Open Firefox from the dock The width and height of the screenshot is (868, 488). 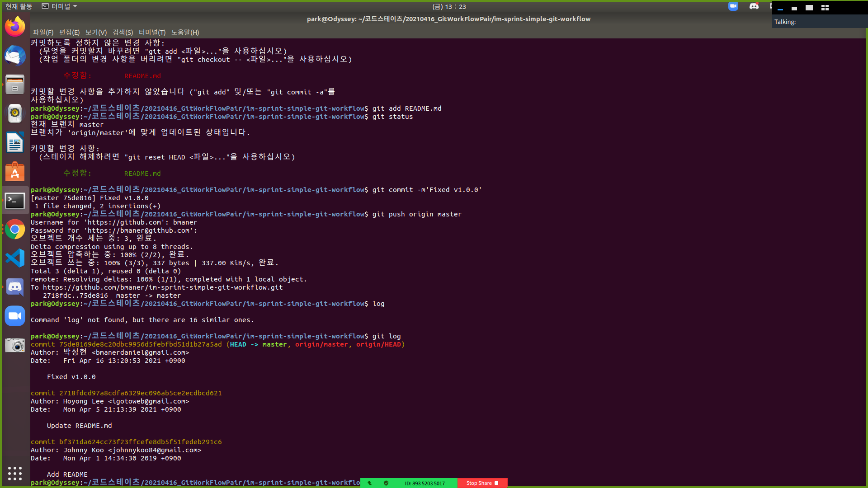point(15,27)
